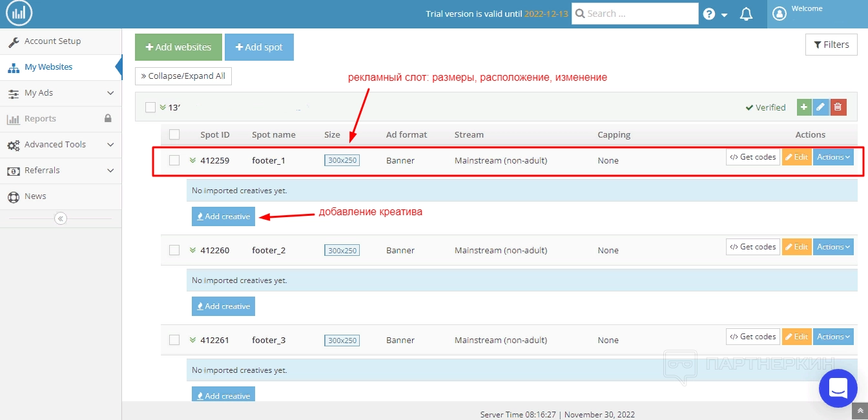Expand the Advanced Tools submenu arrow

[110, 145]
